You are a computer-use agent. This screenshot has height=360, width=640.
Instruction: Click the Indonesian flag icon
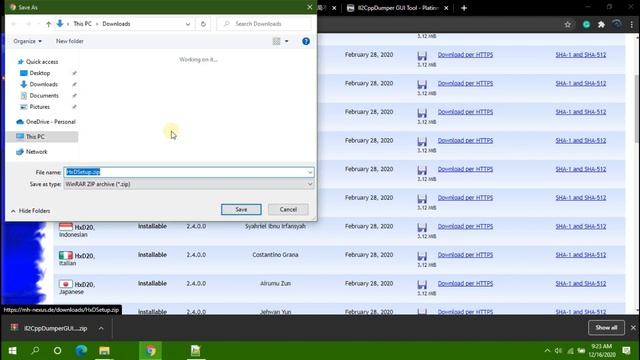coord(66,227)
